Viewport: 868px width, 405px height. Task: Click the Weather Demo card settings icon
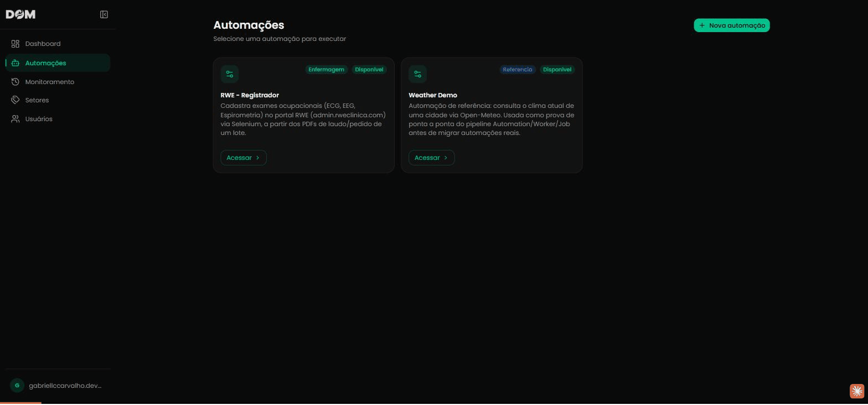[418, 74]
